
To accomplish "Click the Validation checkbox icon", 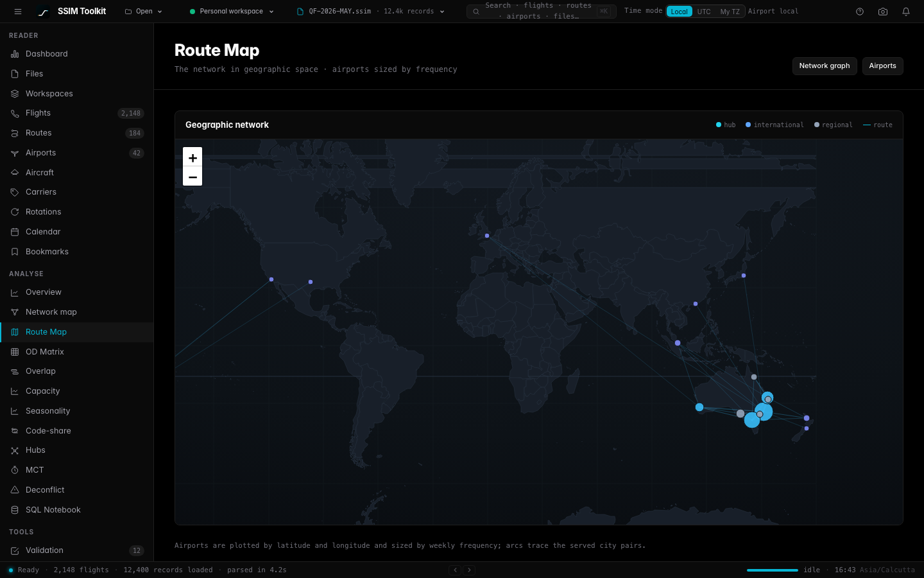I will pos(15,550).
